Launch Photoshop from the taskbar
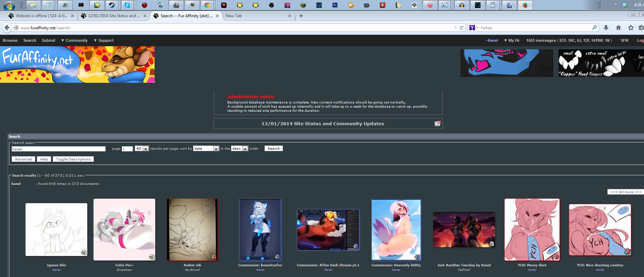This screenshot has height=277, width=644. (335, 5)
